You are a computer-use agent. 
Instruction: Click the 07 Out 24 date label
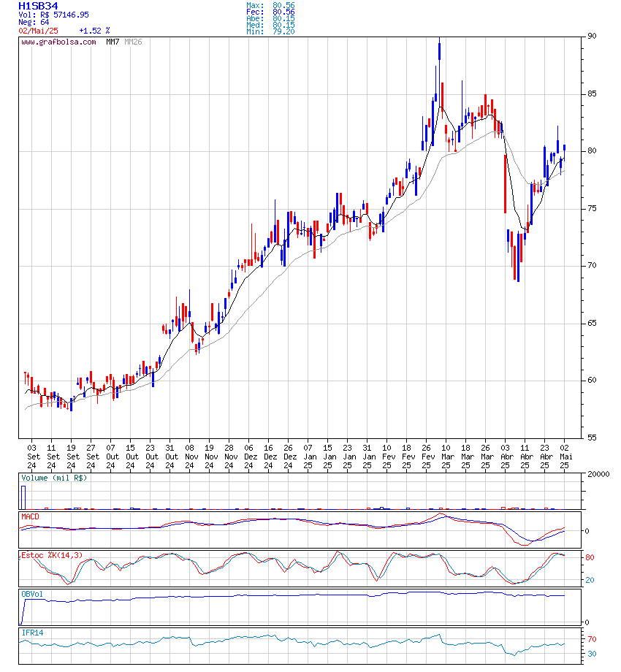111,457
